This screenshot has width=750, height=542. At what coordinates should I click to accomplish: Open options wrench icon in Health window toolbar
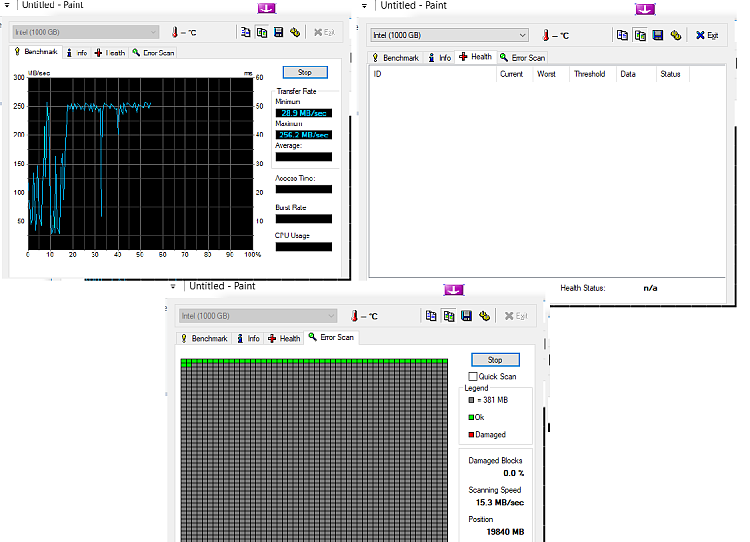click(x=675, y=35)
